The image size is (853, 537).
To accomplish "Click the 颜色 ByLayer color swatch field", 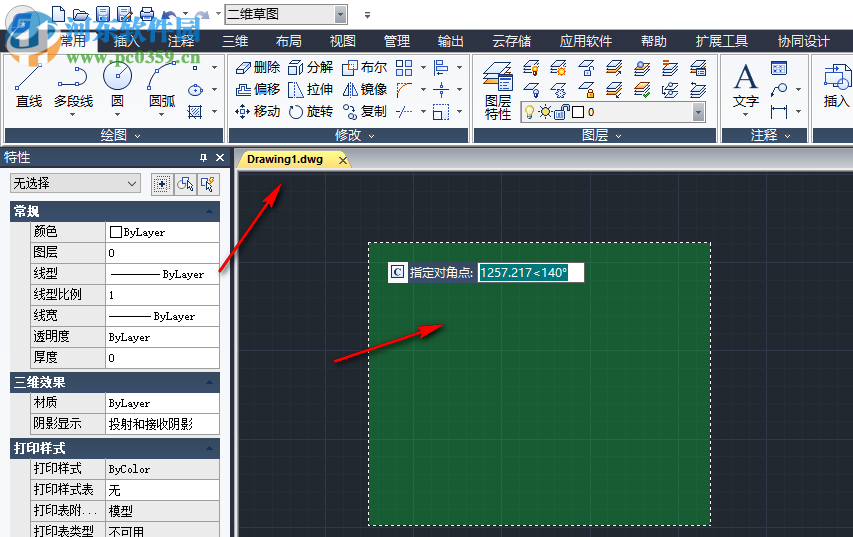I will 162,232.
